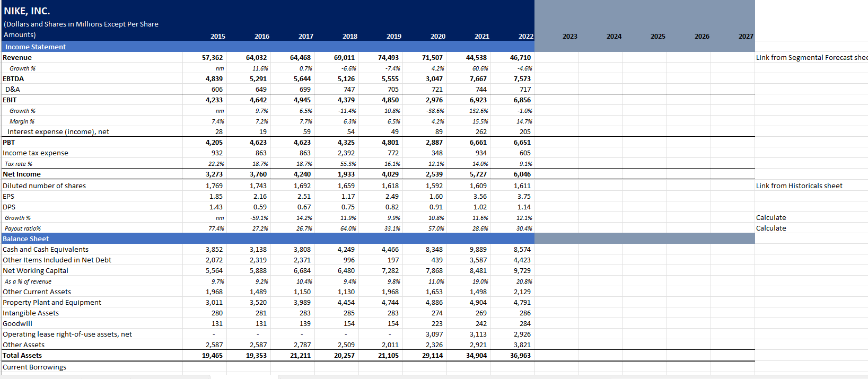Select Cash and Cash Equivalents label
Viewport: 868px width, 379px height.
[46, 249]
